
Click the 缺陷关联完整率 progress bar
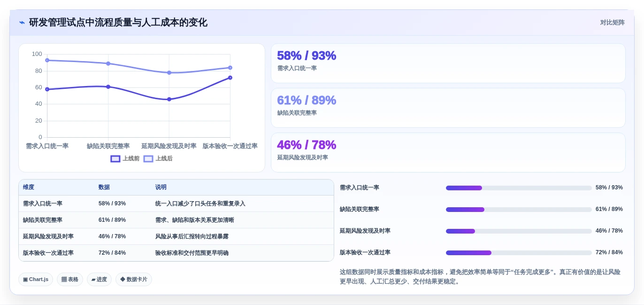point(519,210)
